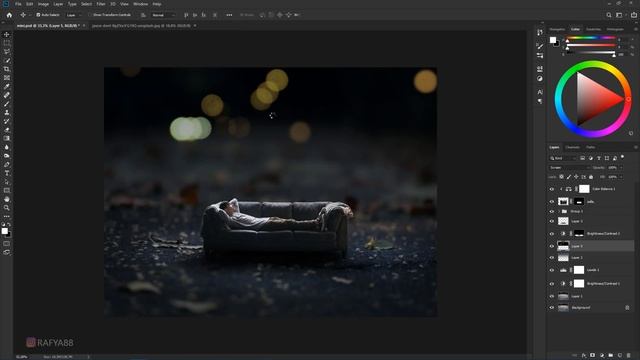This screenshot has width=640, height=360.
Task: Open the Normal mode dropdown in options bar
Action: click(x=163, y=15)
